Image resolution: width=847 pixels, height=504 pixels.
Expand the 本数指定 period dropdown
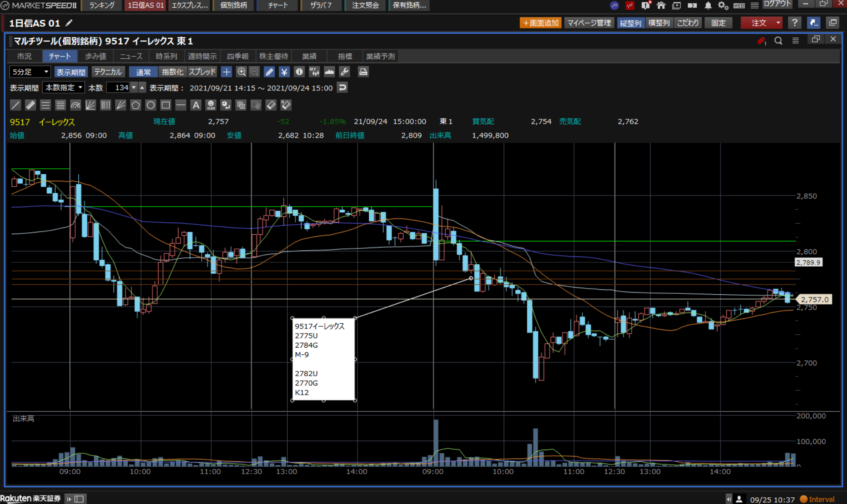click(64, 88)
